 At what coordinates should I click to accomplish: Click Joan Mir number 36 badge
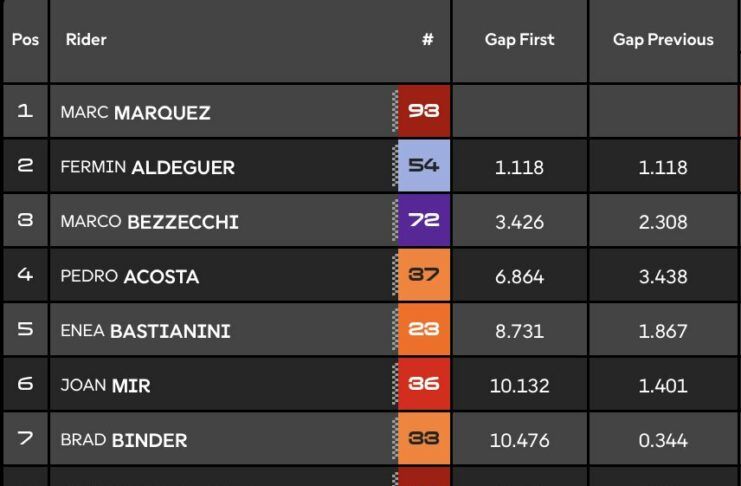click(424, 385)
